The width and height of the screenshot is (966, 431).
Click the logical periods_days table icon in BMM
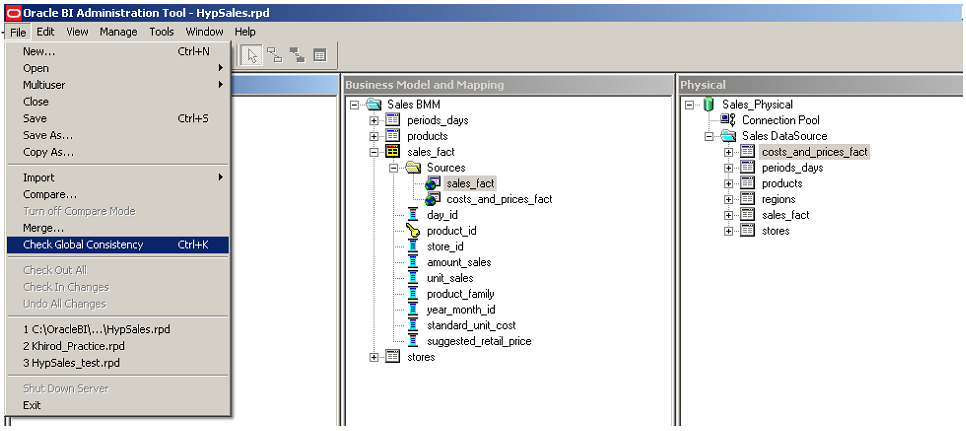pos(392,120)
